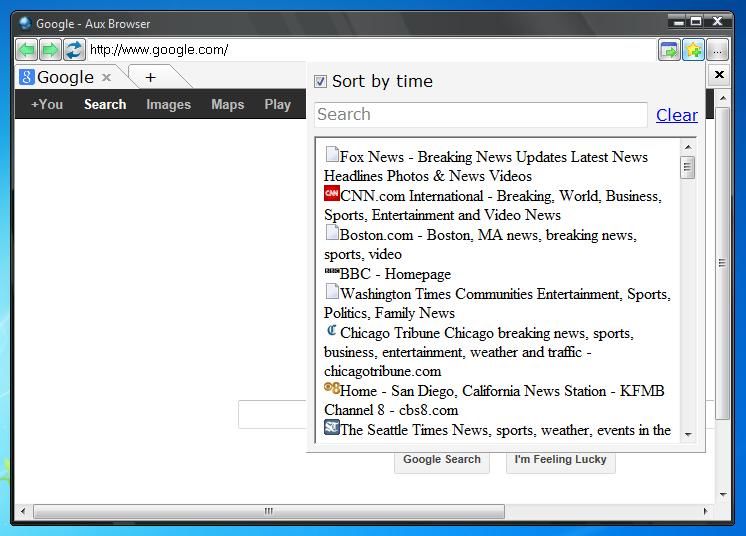Click the BBC favicon
Screen dimensions: 746x536
[x=332, y=271]
